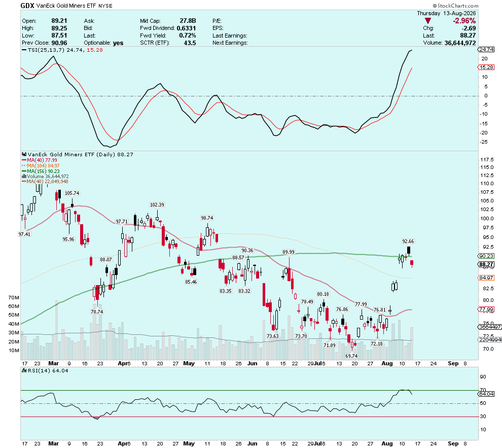The image size is (502, 448).
Task: Click the volume bars legend icon
Action: click(24, 177)
